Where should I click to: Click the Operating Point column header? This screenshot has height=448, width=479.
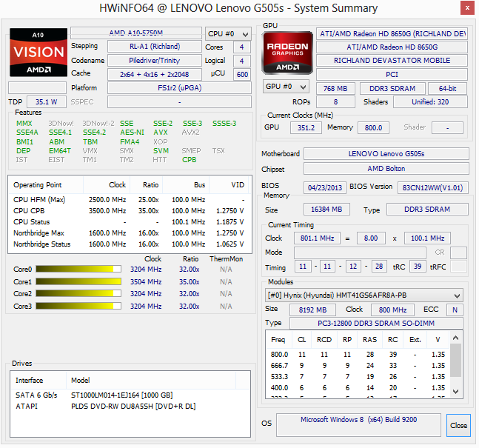pyautogui.click(x=46, y=185)
